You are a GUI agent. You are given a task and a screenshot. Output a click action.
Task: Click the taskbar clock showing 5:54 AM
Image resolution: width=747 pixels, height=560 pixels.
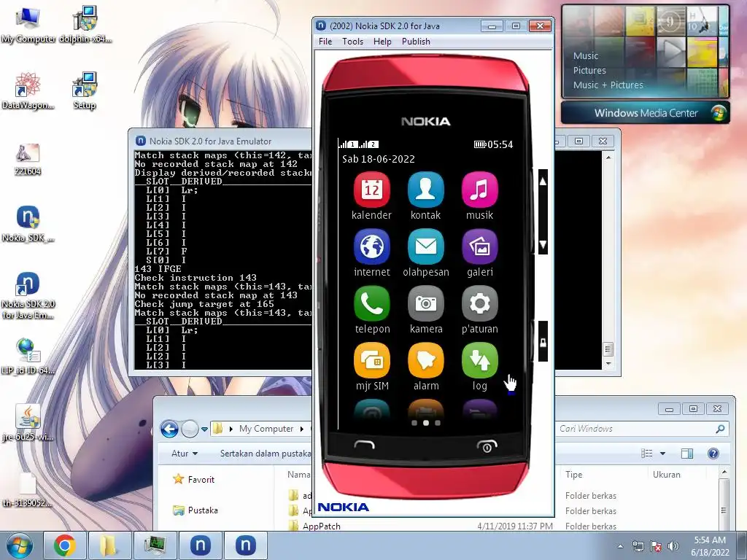(710, 546)
